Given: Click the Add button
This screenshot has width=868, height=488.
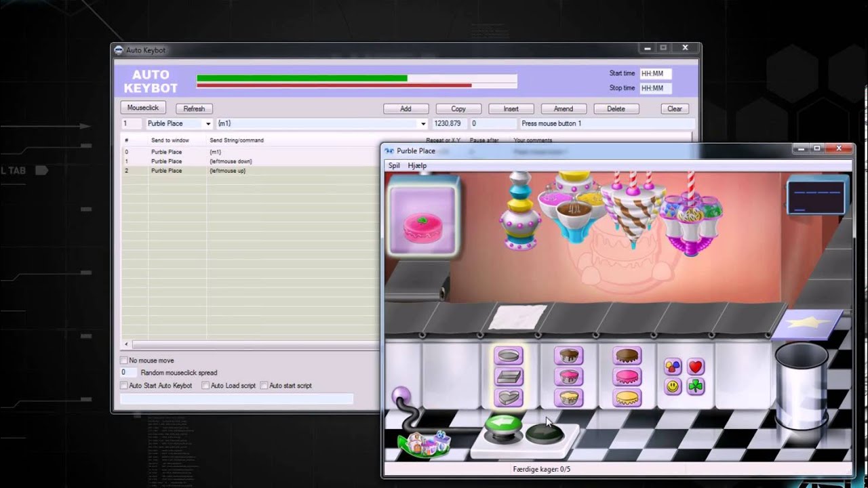Looking at the screenshot, I should [406, 108].
